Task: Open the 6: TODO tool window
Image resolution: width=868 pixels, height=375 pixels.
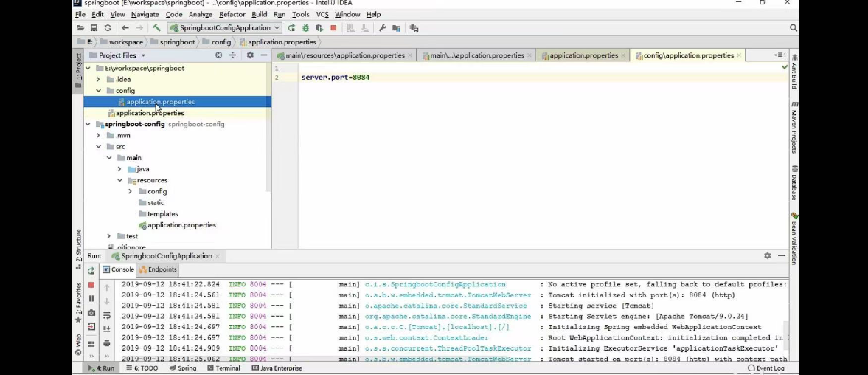Action: [x=142, y=368]
